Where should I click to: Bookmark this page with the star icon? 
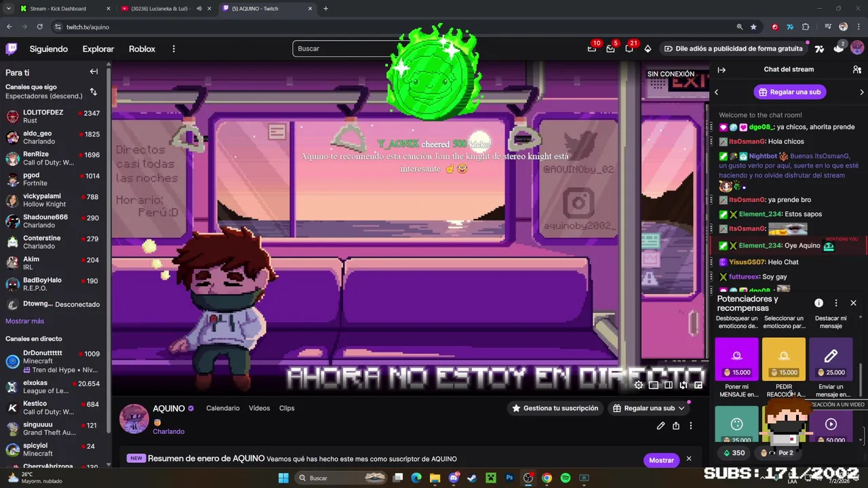click(753, 27)
